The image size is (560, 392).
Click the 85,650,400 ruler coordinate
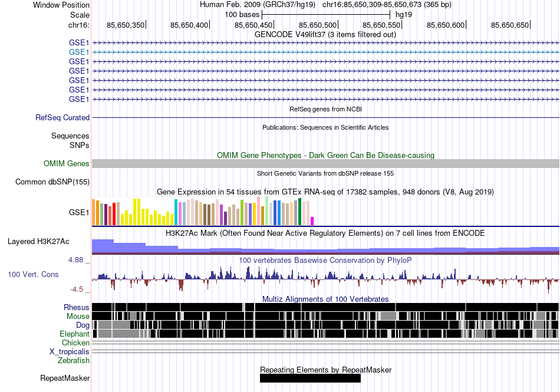click(x=189, y=25)
